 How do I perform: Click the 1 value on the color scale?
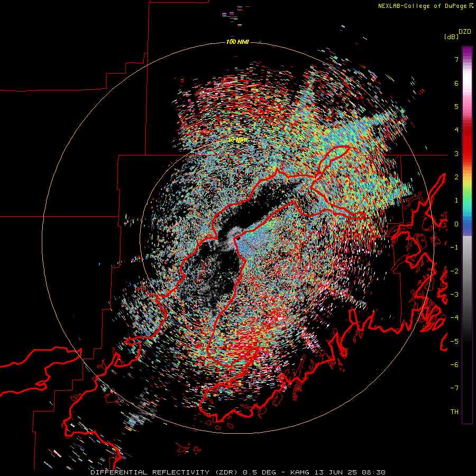tap(456, 200)
